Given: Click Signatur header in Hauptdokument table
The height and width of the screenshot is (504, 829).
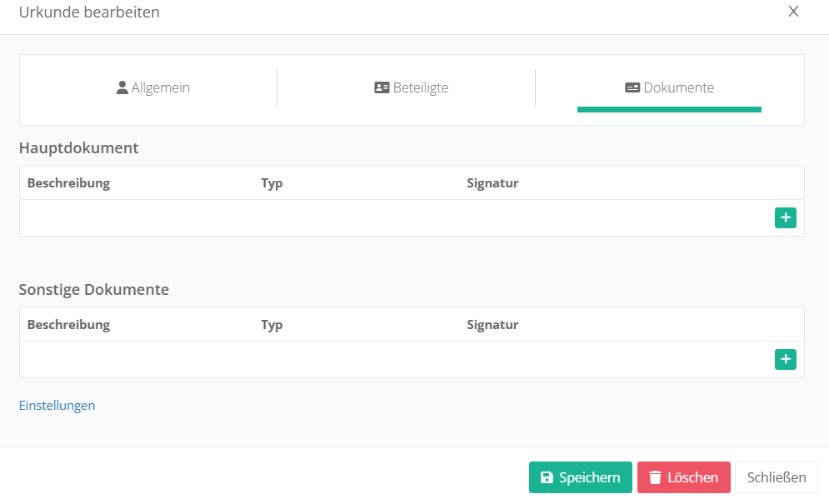Looking at the screenshot, I should click(492, 183).
